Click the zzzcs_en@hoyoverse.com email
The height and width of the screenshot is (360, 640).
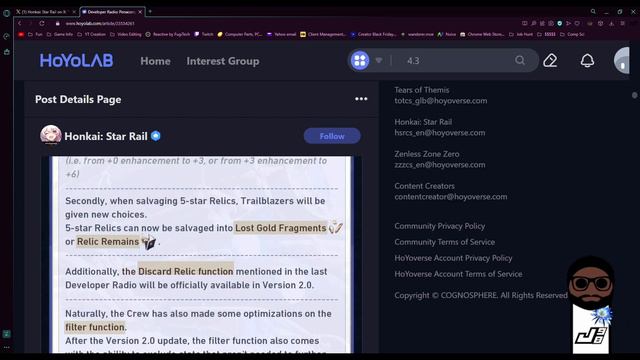tap(440, 164)
